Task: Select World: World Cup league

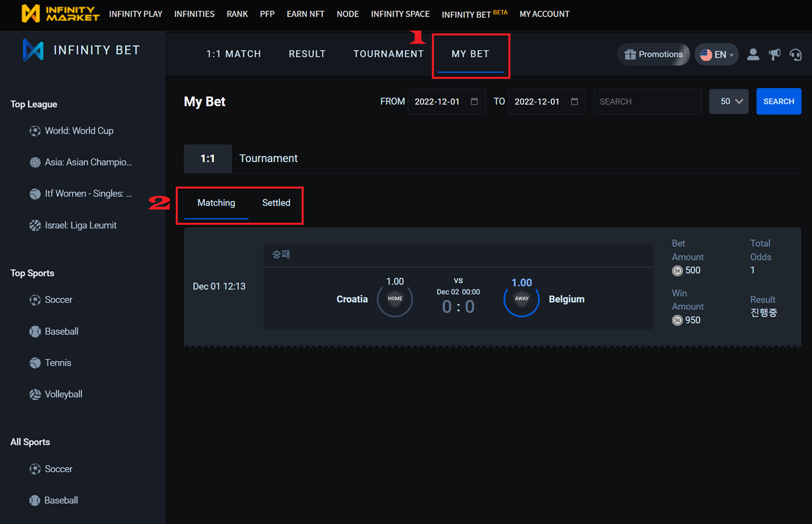Action: coord(79,131)
